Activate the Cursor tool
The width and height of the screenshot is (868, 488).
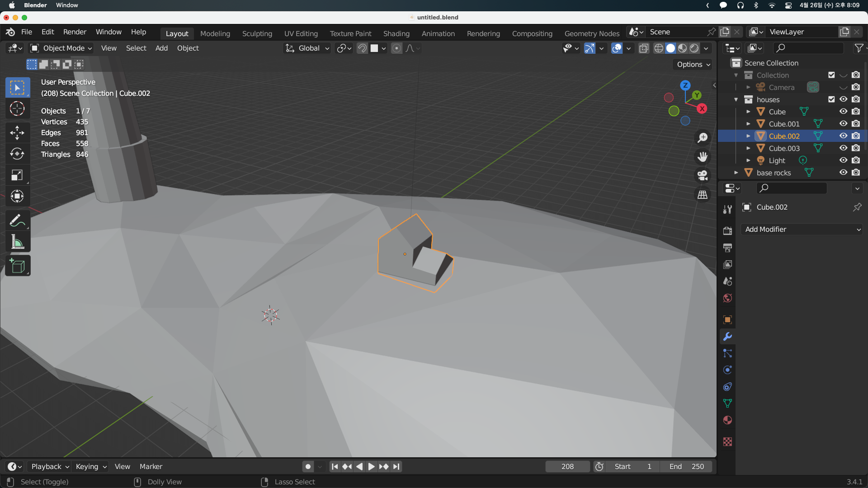(17, 109)
